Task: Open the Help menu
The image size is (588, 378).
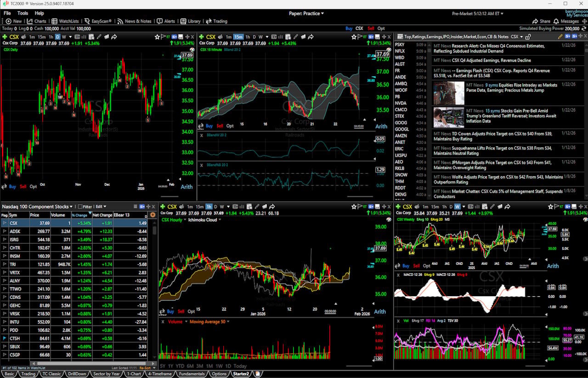Action: click(40, 13)
